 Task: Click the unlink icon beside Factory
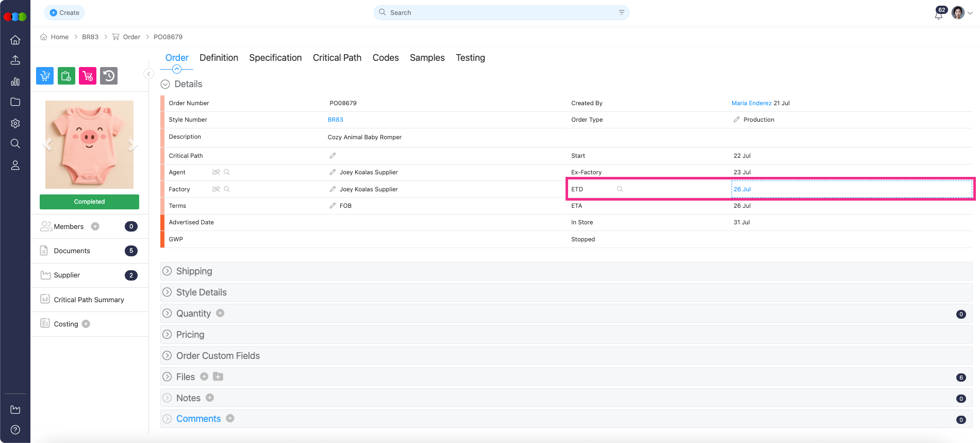pyautogui.click(x=216, y=189)
